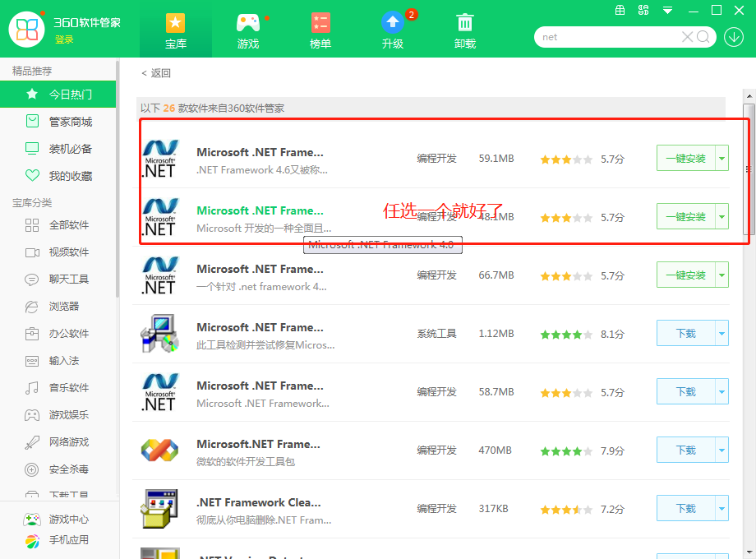Click the .NET icon of the 66.7MB entry
This screenshot has height=559, width=756.
pyautogui.click(x=160, y=275)
